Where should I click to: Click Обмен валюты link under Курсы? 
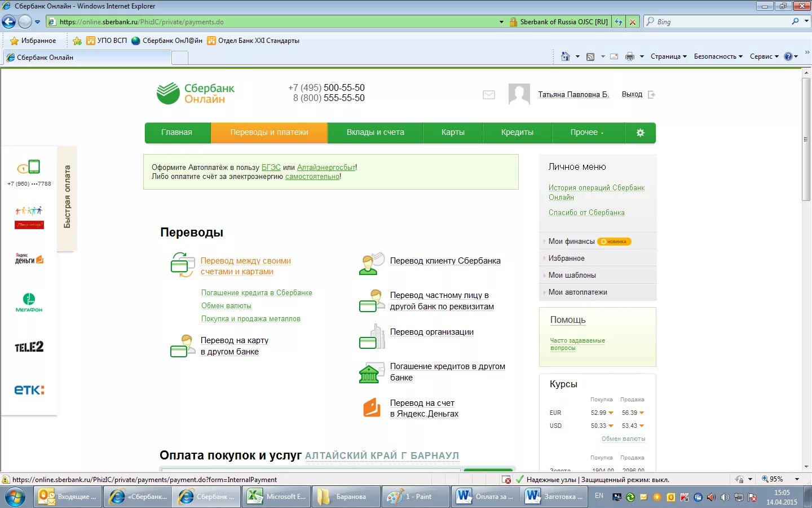pos(623,439)
